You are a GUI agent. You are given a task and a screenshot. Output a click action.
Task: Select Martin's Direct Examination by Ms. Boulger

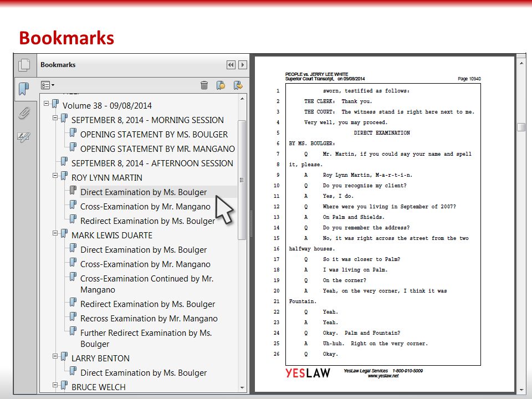(x=144, y=192)
